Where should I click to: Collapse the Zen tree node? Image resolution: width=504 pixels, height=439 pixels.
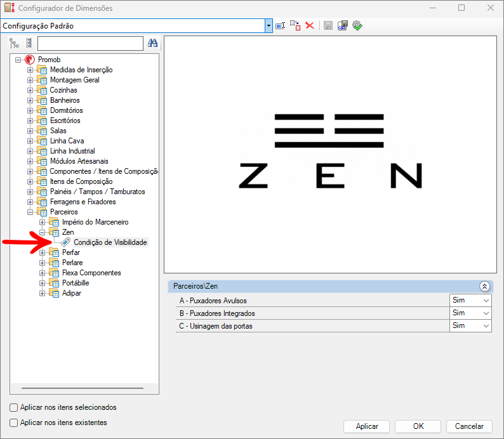tap(42, 232)
